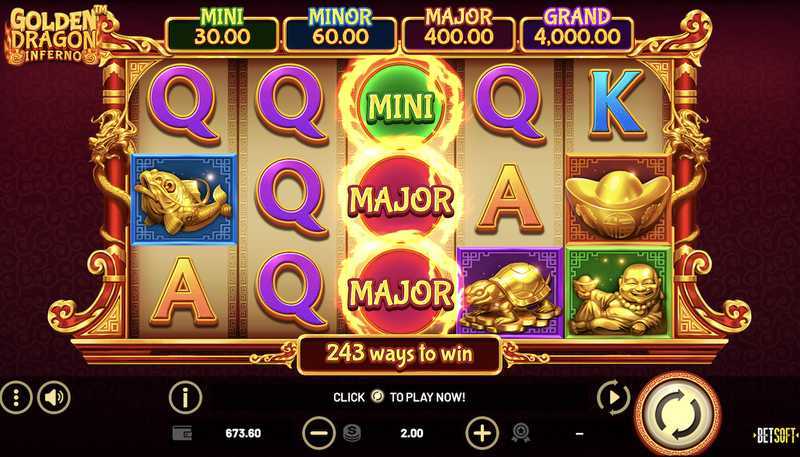Click the win award ribbon icon

520,433
